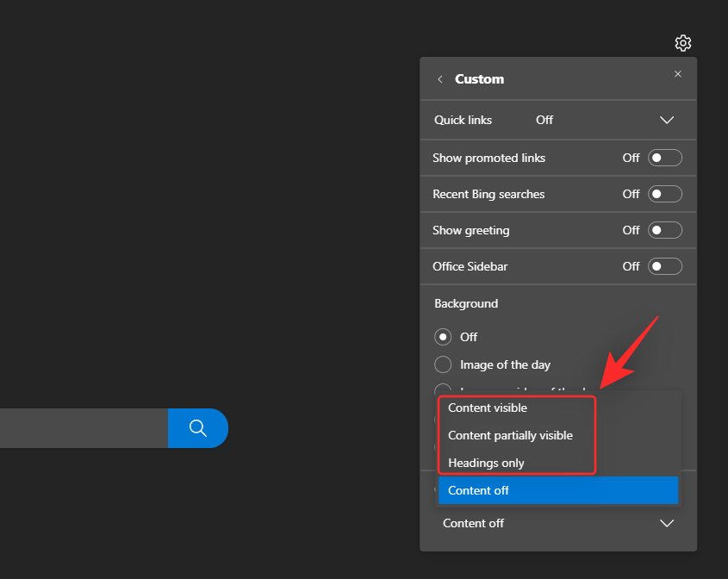728x579 pixels.
Task: Collapse the content dropdown using bottom chevron
Action: 666,523
